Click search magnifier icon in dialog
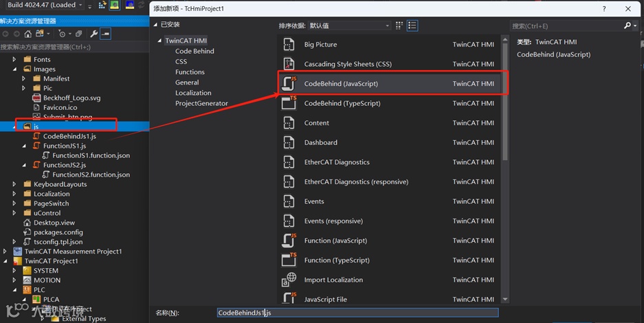644x323 pixels. click(628, 25)
